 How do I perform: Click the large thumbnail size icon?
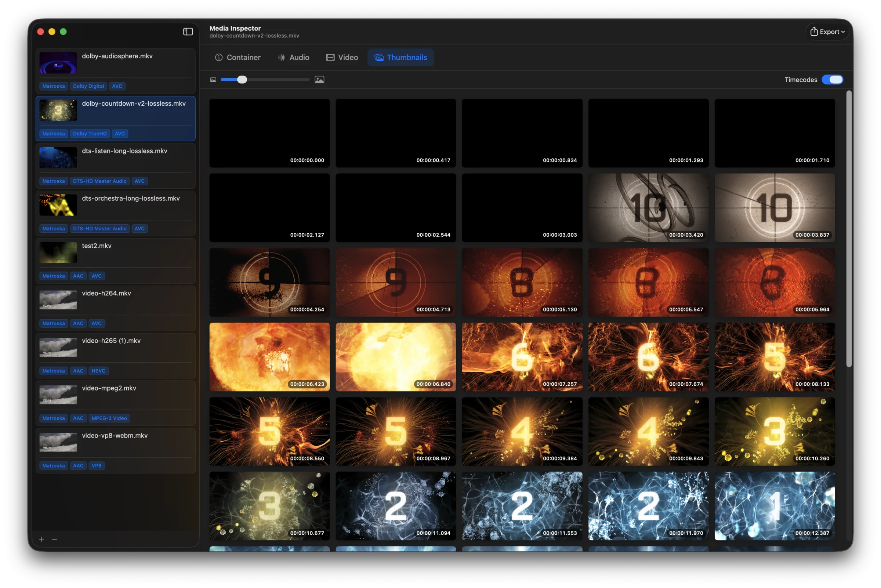[319, 80]
